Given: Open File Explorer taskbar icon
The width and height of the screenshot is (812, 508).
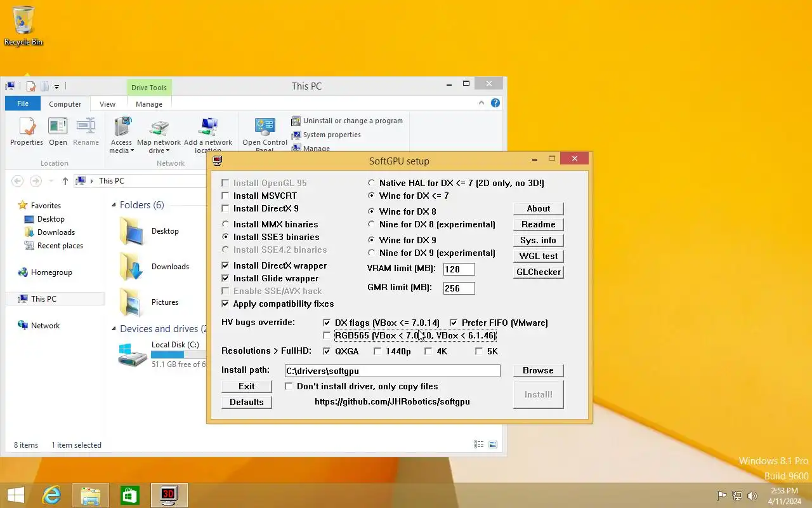Looking at the screenshot, I should (91, 495).
